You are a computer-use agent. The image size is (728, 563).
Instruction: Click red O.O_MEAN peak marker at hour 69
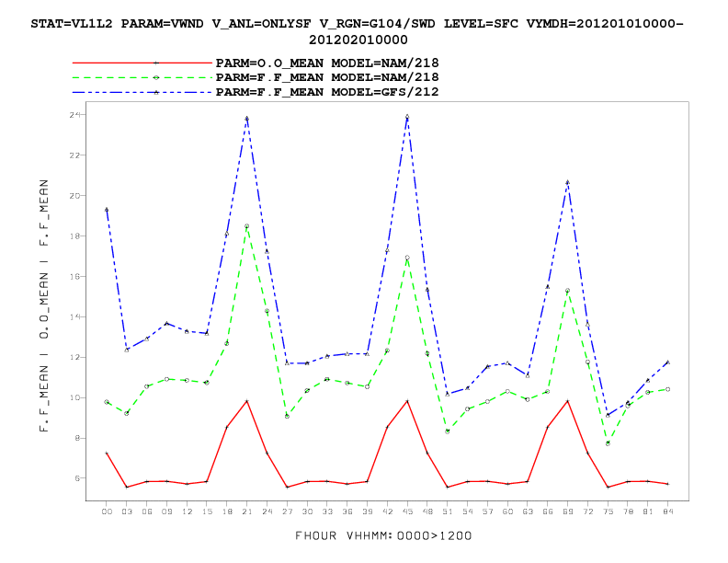click(x=567, y=401)
